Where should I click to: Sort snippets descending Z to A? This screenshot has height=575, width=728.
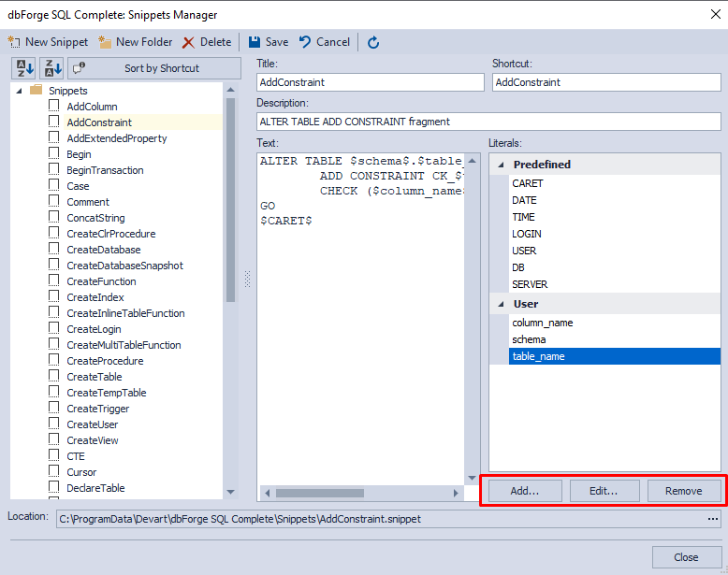pos(52,68)
